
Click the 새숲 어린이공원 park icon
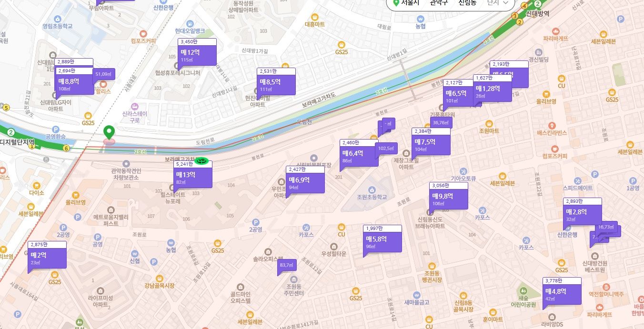point(523,290)
